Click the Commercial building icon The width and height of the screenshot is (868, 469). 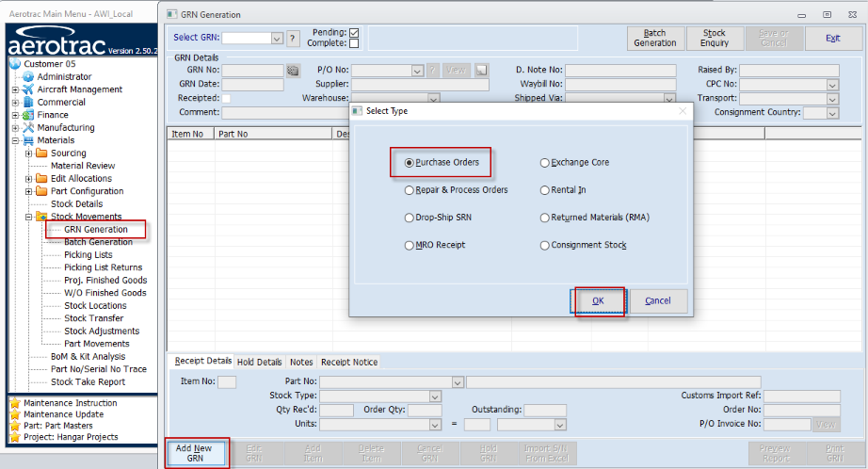[28, 102]
